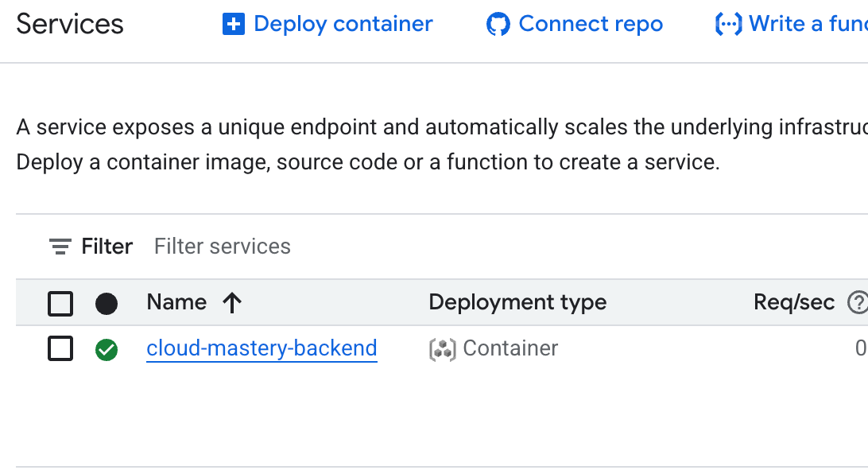
Task: Open the cloud-mastery-backend service
Action: click(x=261, y=348)
